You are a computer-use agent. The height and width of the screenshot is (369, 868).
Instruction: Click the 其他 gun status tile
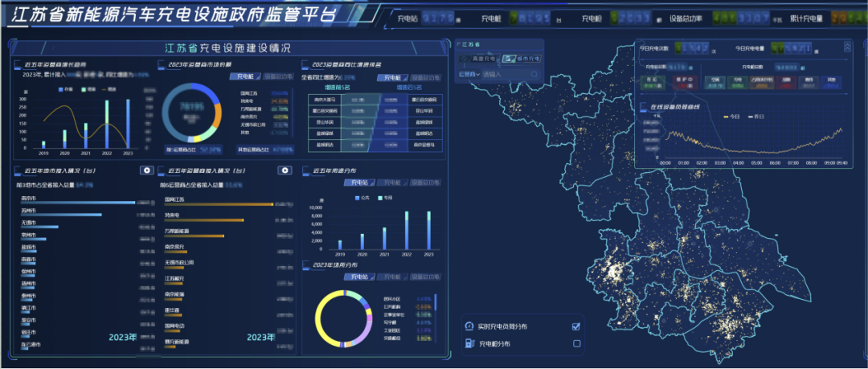point(831,82)
